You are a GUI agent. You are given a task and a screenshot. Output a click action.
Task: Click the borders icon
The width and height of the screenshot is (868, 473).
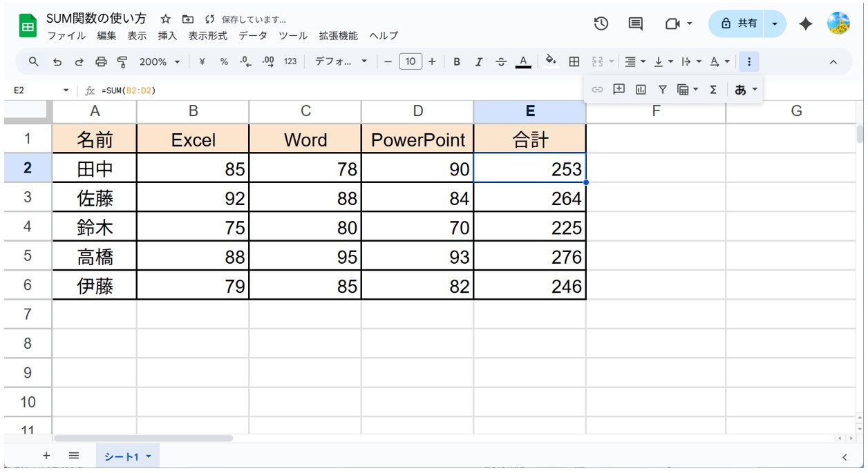[x=574, y=62]
